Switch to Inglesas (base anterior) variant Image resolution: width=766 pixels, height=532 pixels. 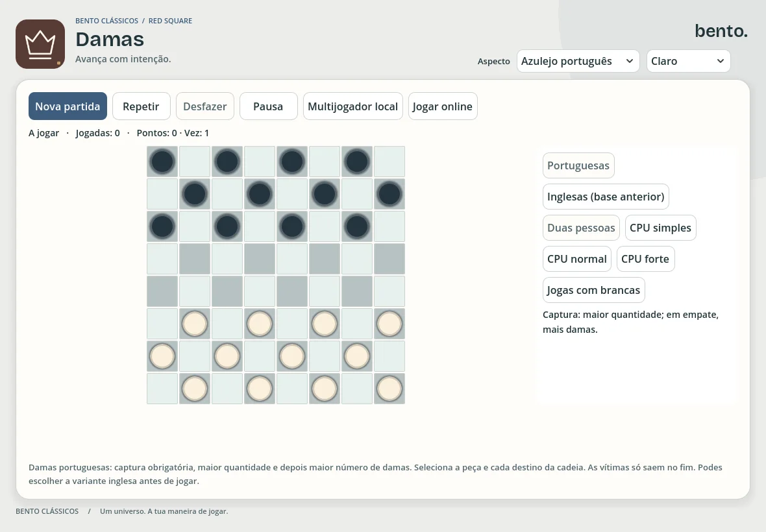point(606,197)
